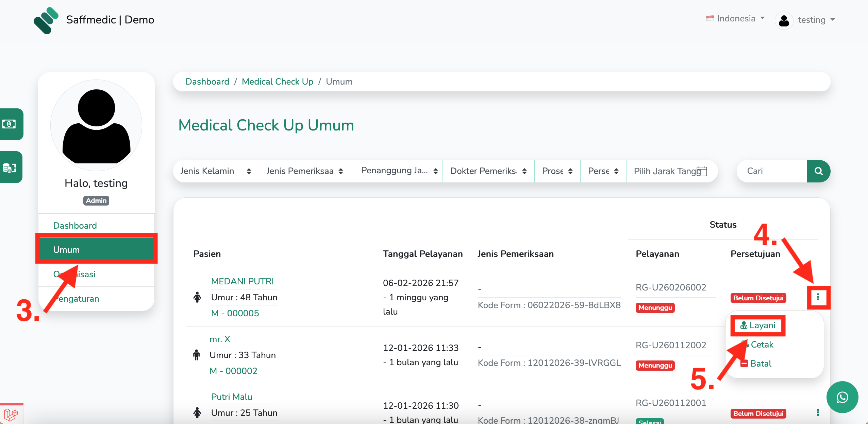Click the coins database sidebar icon
Image resolution: width=868 pixels, height=424 pixels.
point(10,167)
